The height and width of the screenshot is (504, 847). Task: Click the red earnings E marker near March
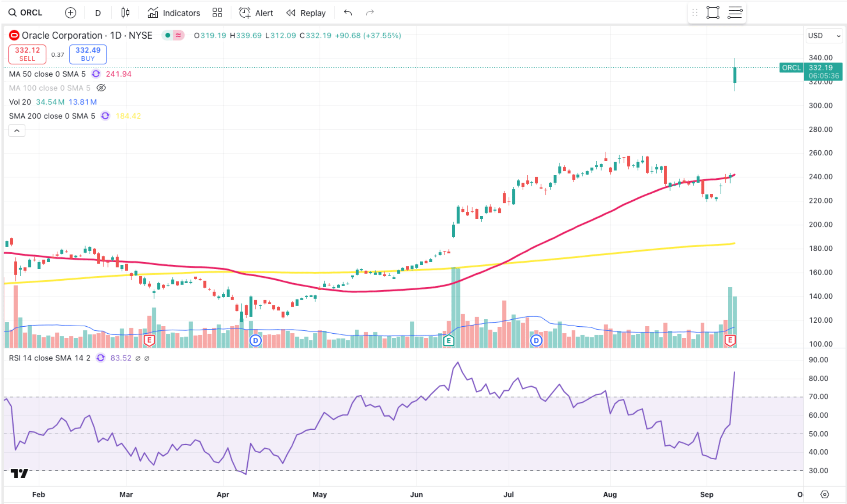(x=149, y=340)
